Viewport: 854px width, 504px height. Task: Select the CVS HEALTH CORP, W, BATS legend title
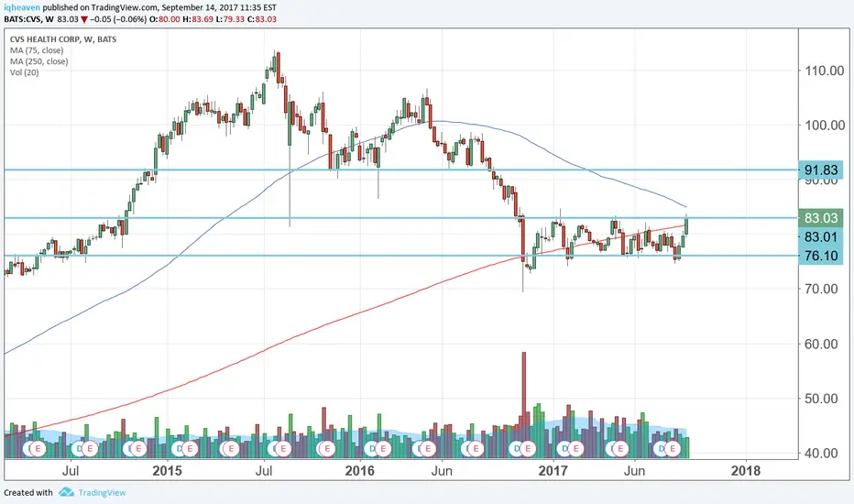[x=63, y=39]
